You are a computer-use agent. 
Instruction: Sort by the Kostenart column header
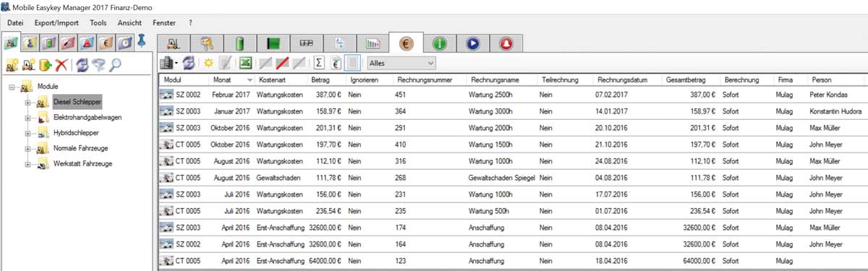[281, 79]
